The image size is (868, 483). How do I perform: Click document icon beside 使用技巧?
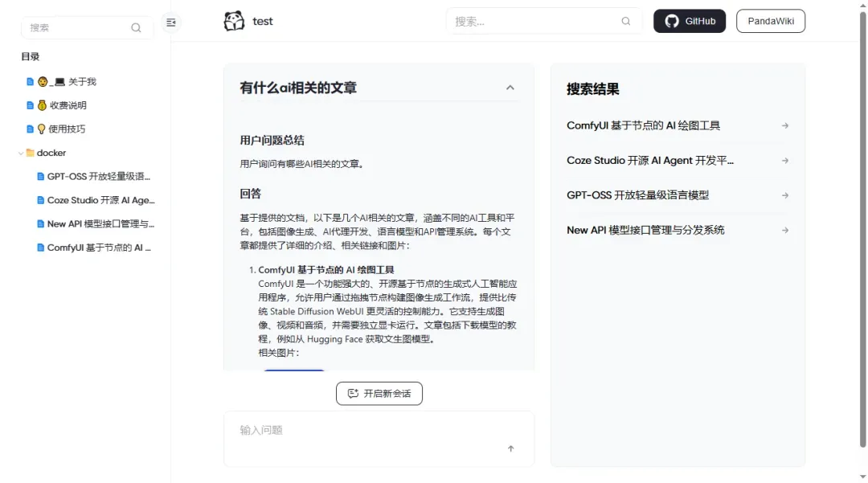coord(31,129)
